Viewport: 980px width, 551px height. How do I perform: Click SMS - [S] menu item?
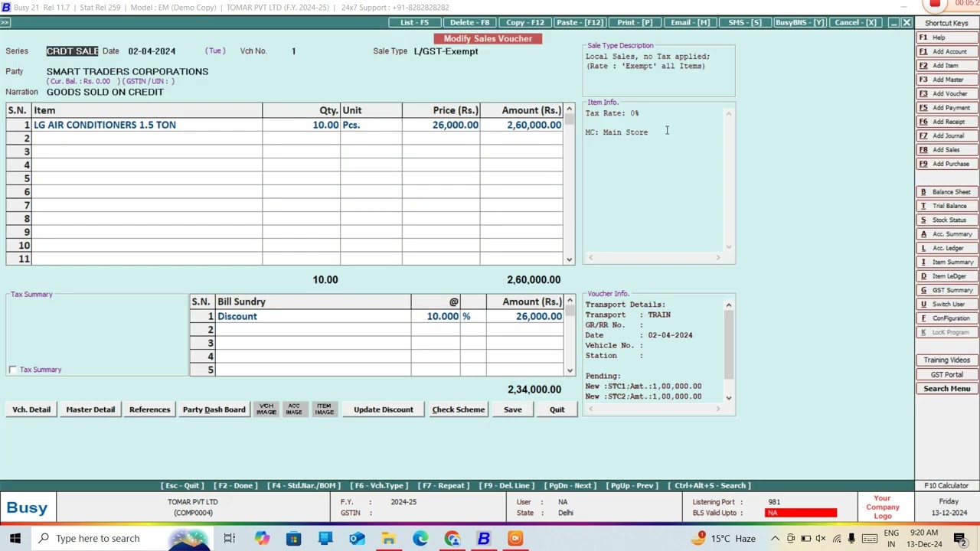click(745, 22)
